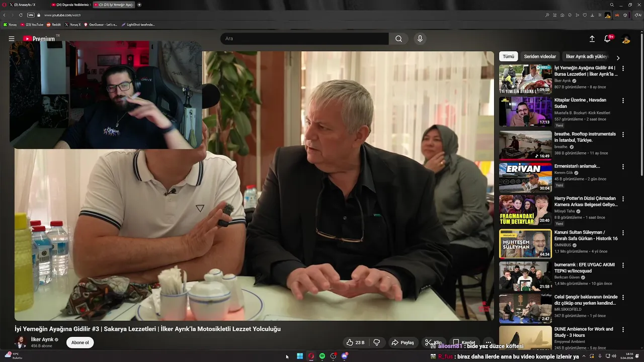Open LightShot bookmark
The image size is (644, 362).
click(x=138, y=24)
